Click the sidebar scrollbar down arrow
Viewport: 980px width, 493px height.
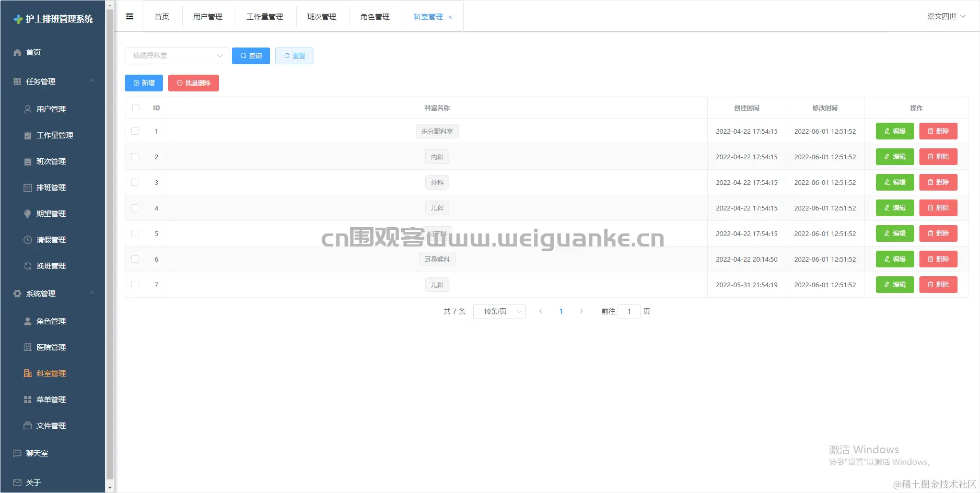110,488
